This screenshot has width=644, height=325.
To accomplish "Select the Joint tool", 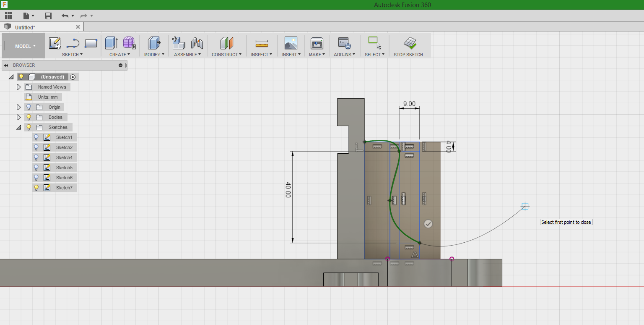I will (197, 43).
